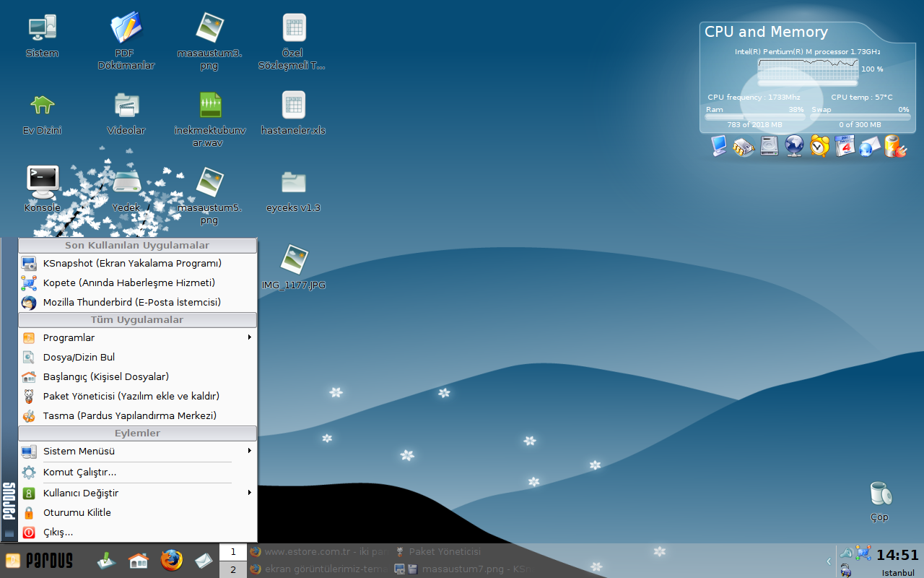Open Paket Yöneticisi from the menu
Screen dimensions: 924x578
[x=138, y=396]
